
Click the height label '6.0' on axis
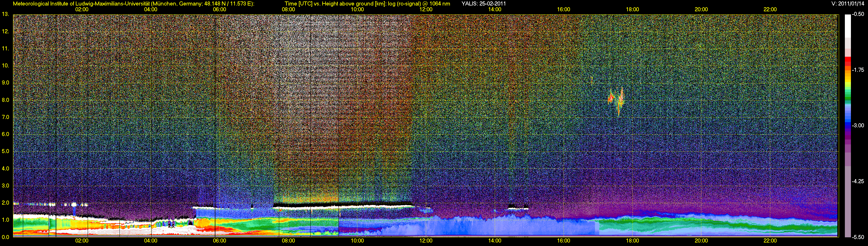point(5,134)
